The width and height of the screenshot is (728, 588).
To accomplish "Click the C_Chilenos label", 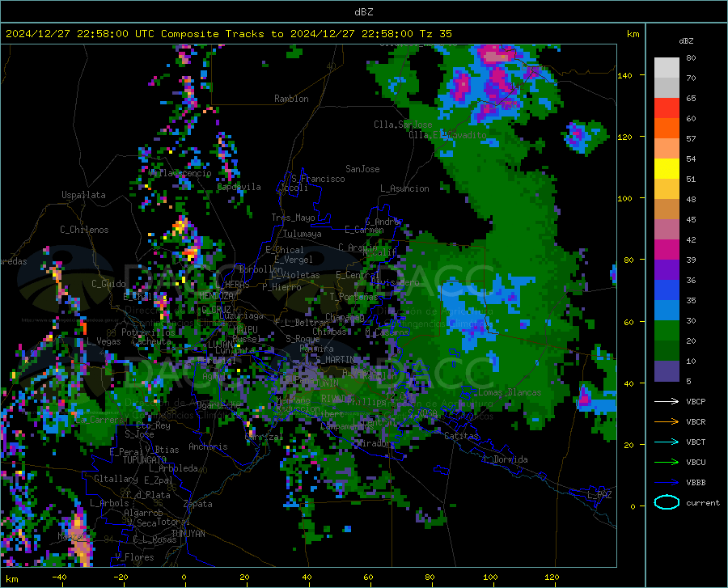I will click(x=84, y=230).
